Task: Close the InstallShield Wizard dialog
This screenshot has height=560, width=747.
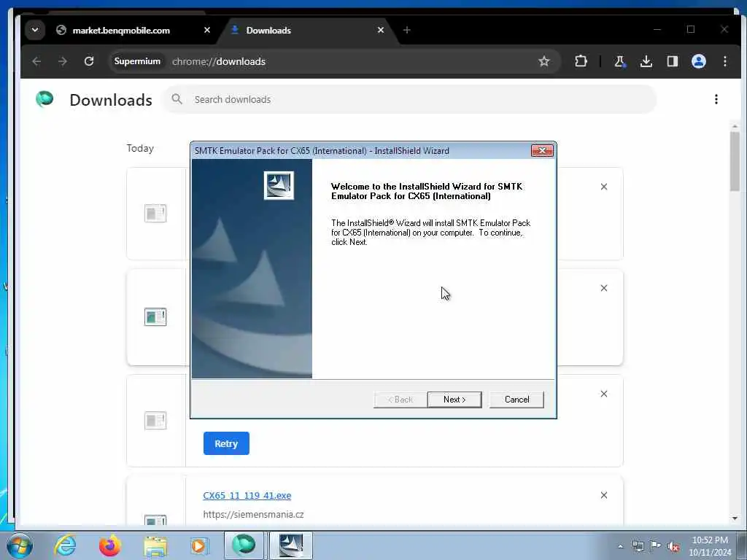Action: (542, 150)
